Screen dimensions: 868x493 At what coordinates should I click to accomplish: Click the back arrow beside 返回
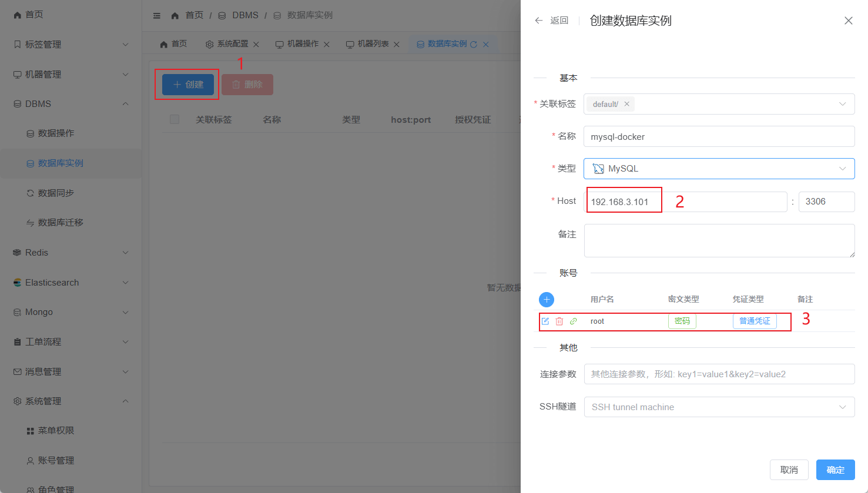(538, 21)
